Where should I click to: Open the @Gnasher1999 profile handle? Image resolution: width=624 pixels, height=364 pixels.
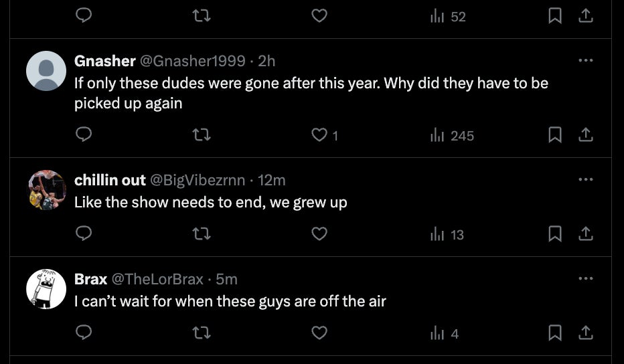193,61
